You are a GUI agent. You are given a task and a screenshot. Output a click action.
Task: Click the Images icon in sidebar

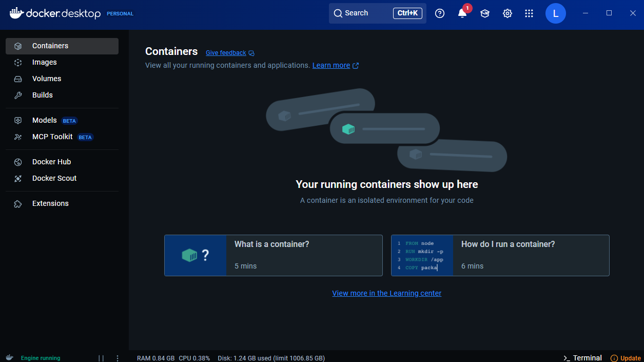coord(18,63)
